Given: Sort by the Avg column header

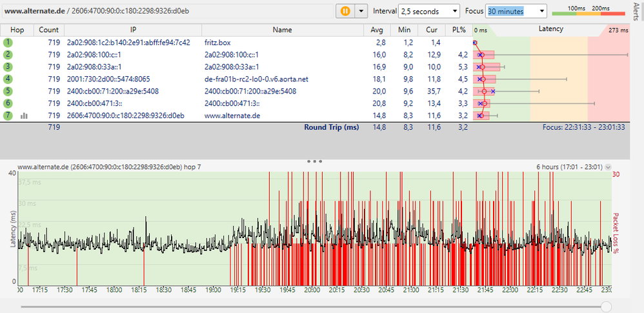Looking at the screenshot, I should pos(377,30).
